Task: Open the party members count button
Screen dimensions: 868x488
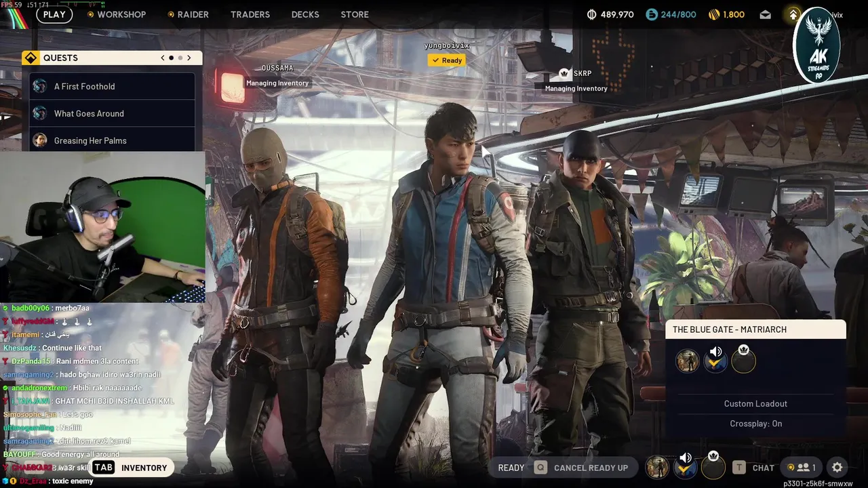Action: 801,468
